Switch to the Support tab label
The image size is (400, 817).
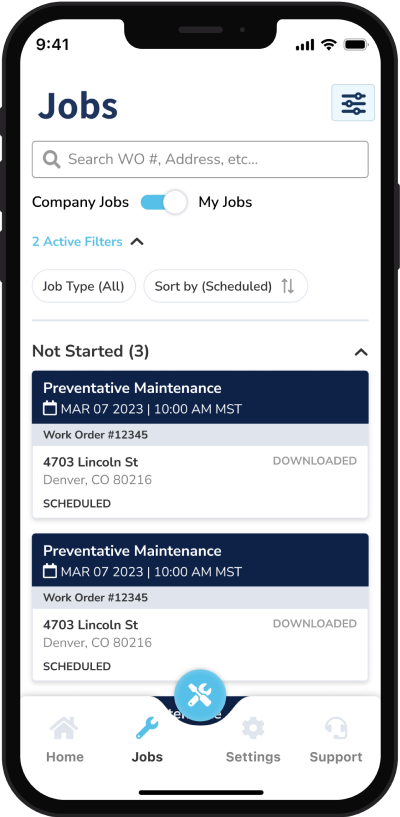click(x=336, y=757)
